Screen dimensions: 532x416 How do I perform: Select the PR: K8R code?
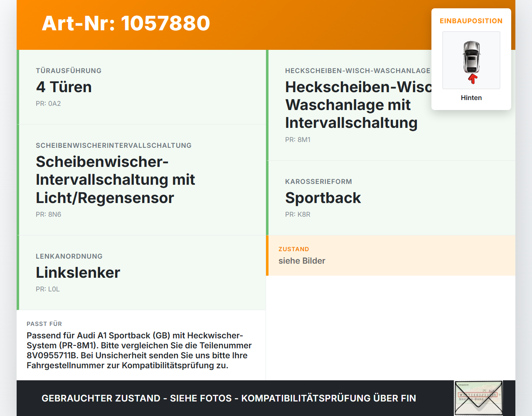click(x=298, y=214)
